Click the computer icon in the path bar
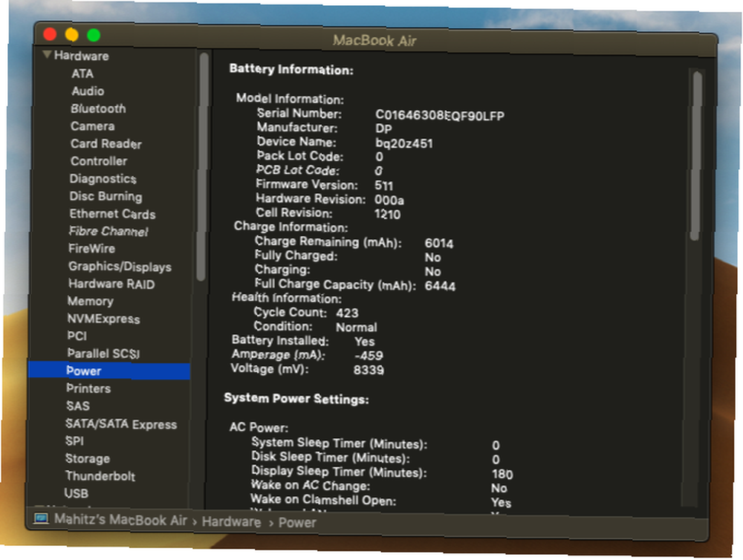Screen dimensions: 743x560 (41, 519)
